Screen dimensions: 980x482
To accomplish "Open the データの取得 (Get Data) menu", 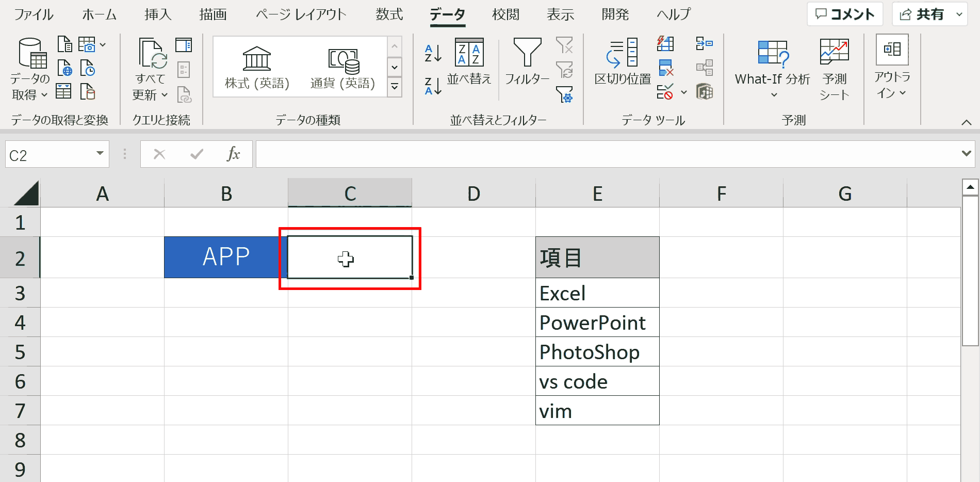I will coord(30,69).
